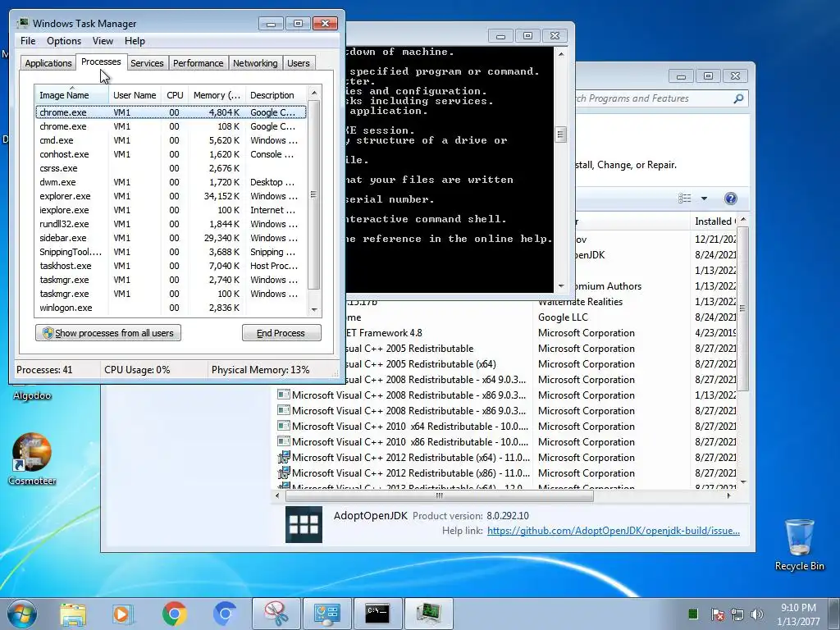The image size is (840, 630).
Task: Click the Command Prompt vertical scroll thumb
Action: [560, 134]
